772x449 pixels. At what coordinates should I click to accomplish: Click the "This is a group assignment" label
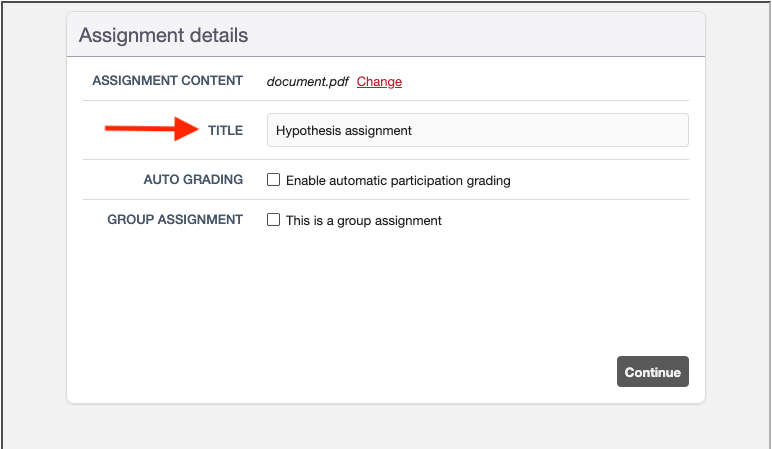tap(363, 220)
